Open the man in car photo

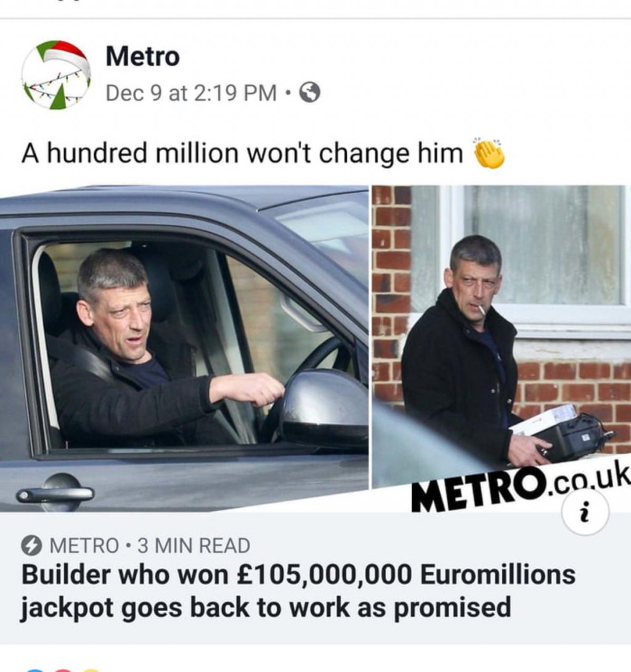184,349
